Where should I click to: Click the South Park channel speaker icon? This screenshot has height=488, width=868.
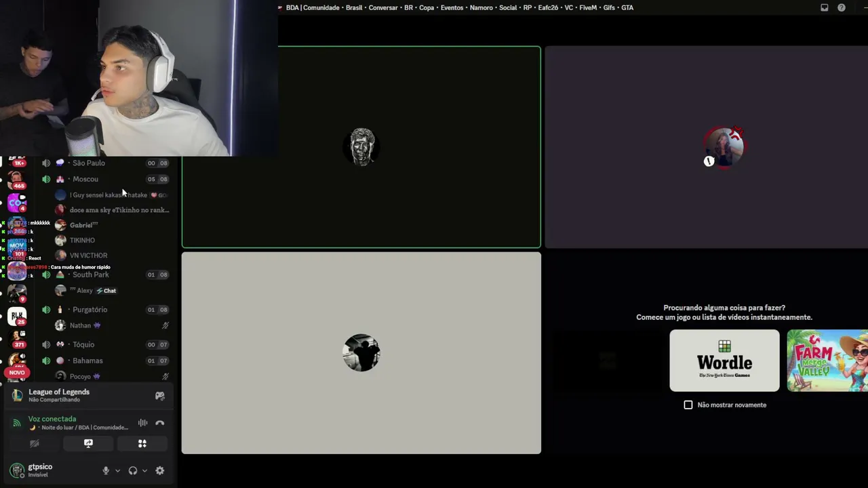(46, 274)
